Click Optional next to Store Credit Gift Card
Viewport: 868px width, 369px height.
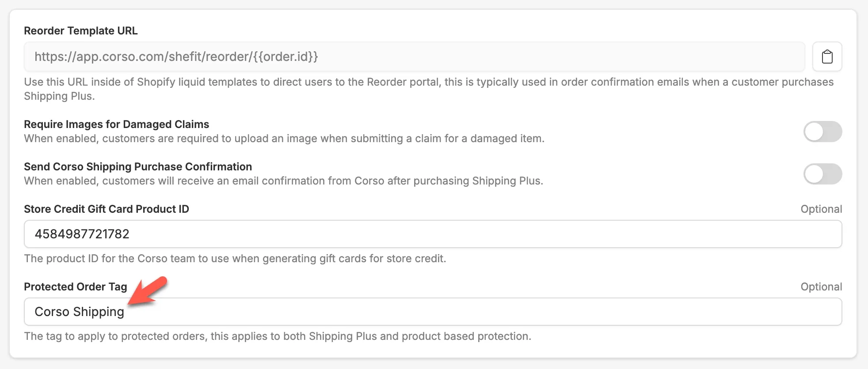tap(821, 209)
